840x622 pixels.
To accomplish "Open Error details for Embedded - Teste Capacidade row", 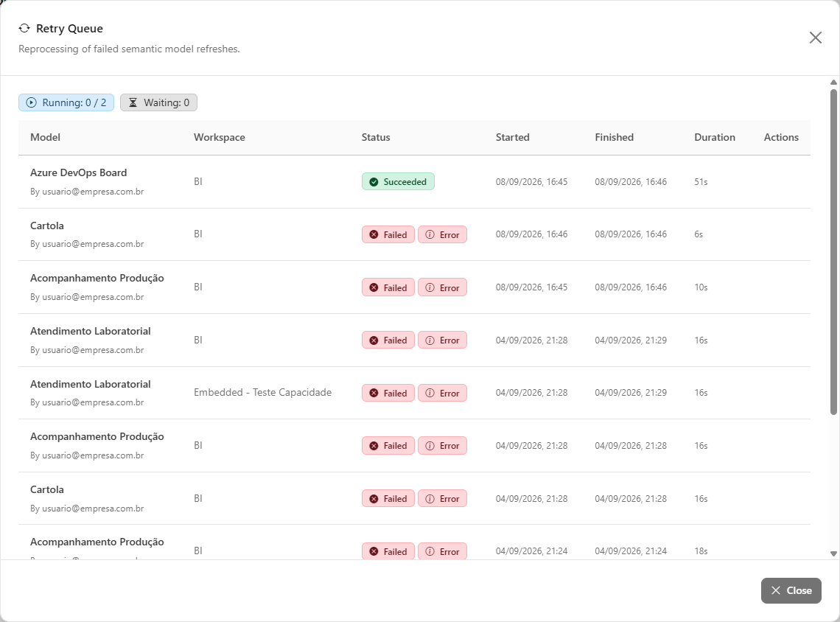I will coord(443,394).
